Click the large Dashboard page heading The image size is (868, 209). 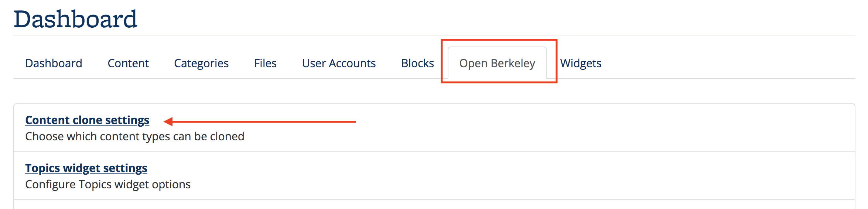[75, 19]
